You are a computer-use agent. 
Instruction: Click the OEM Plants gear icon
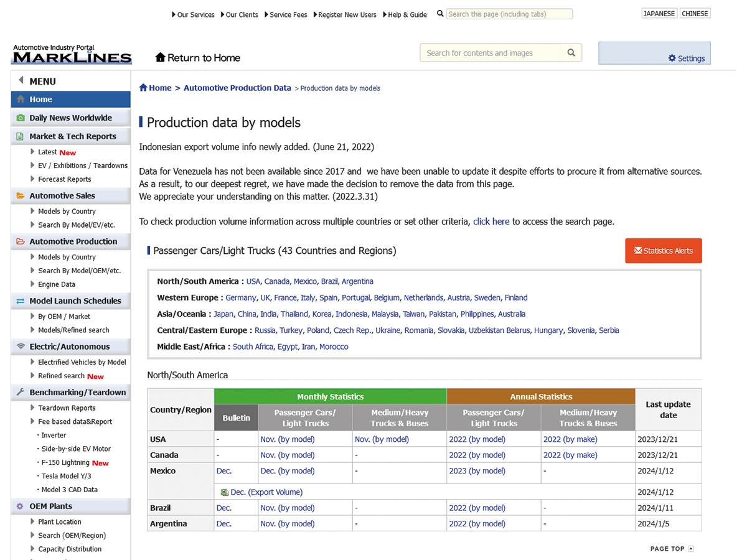click(21, 506)
